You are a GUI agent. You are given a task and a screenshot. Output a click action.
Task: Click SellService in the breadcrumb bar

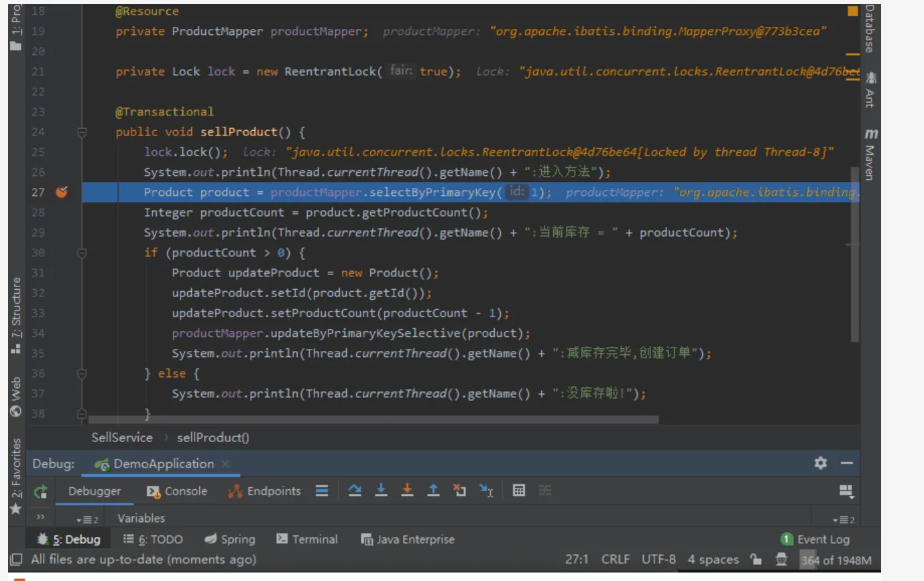point(122,437)
